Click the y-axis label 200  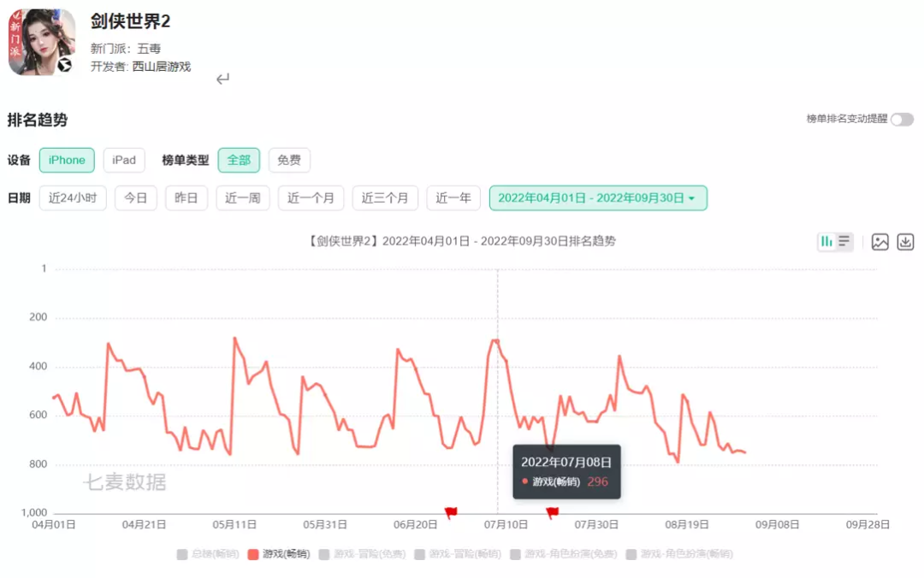coord(38,317)
